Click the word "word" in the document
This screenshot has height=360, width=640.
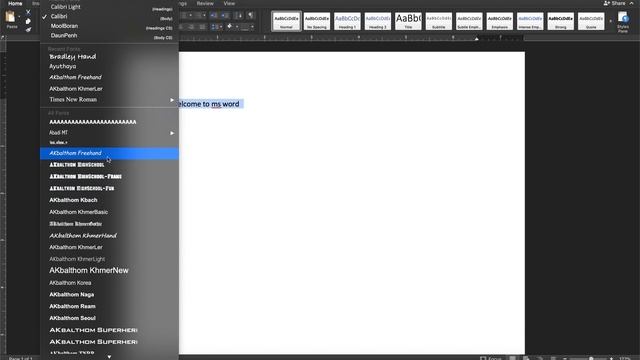coord(231,104)
